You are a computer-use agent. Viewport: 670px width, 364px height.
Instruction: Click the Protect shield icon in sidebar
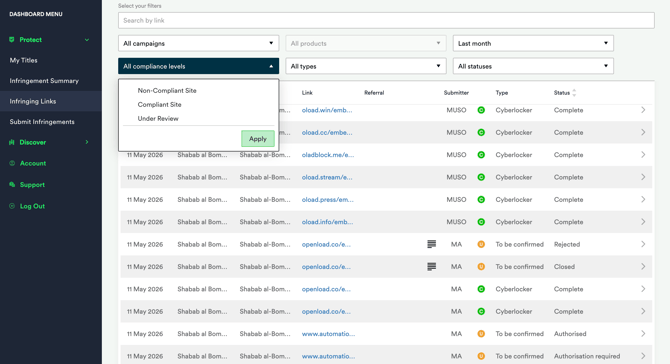coord(12,40)
